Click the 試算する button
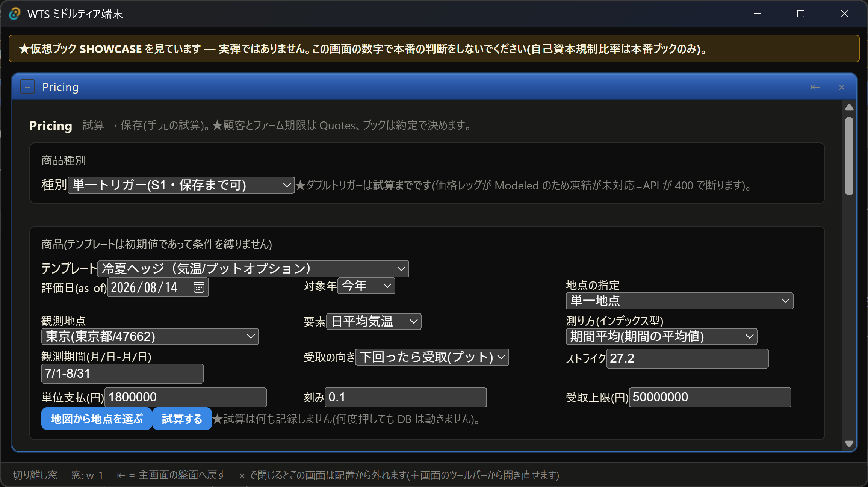868x487 pixels. (182, 419)
